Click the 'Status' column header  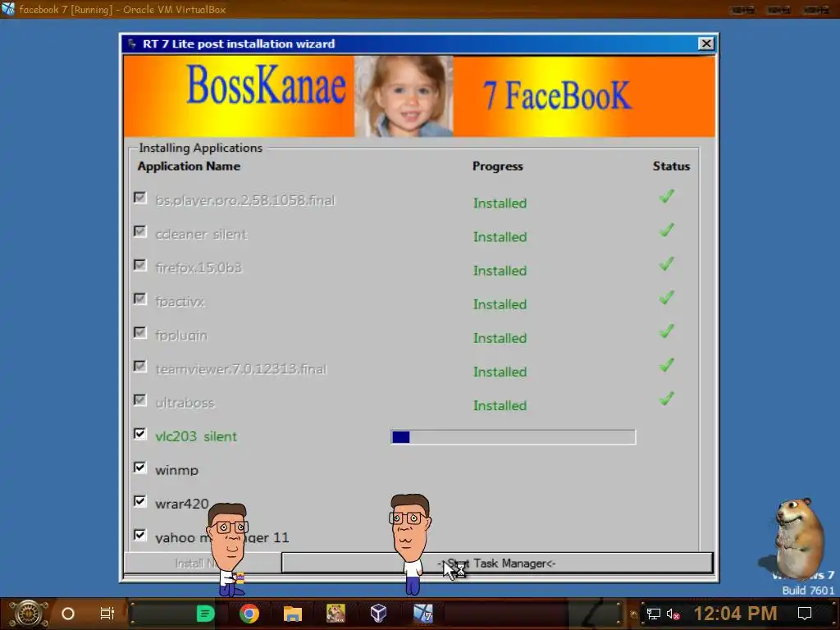(x=671, y=166)
